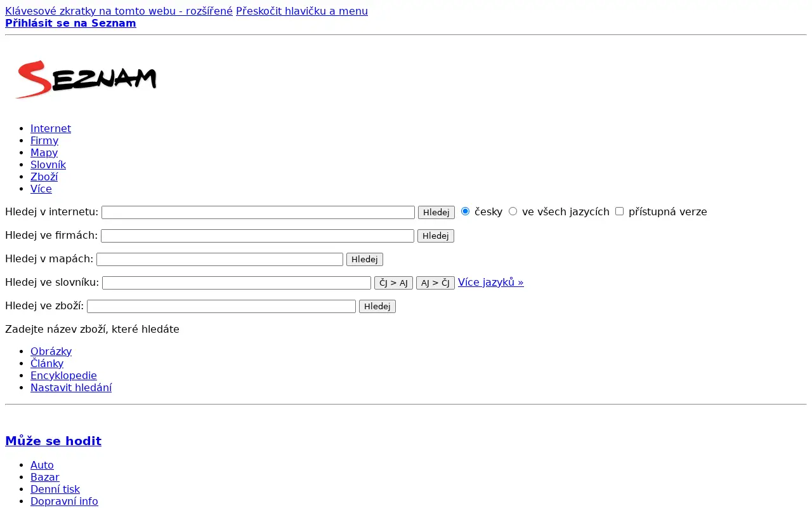
Task: Follow the Přeskočit hlavičku a menu link
Action: (x=302, y=11)
